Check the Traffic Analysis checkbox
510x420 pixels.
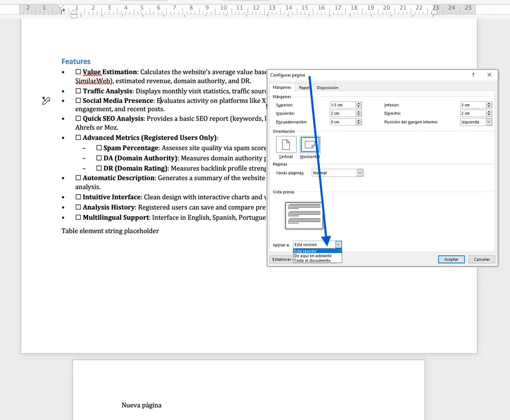78,91
